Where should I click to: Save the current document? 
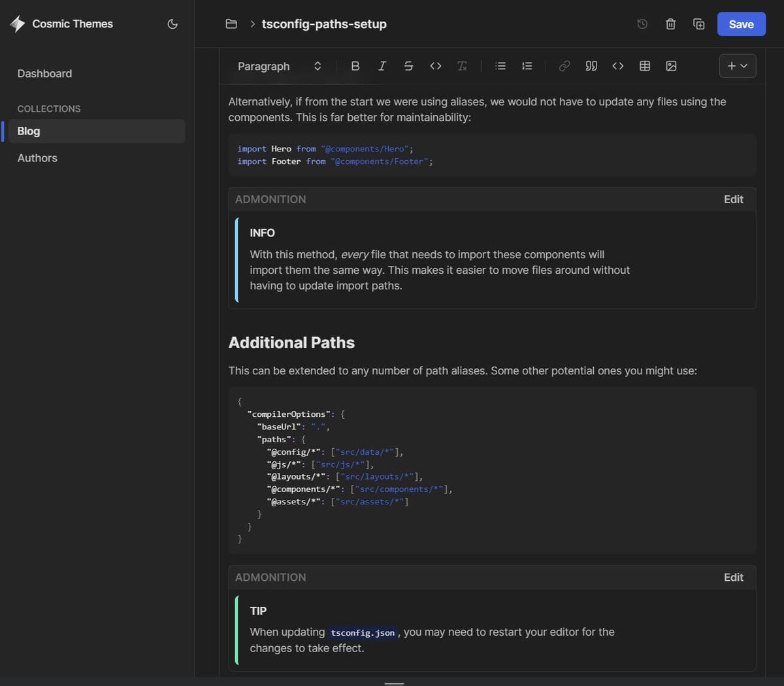[741, 24]
